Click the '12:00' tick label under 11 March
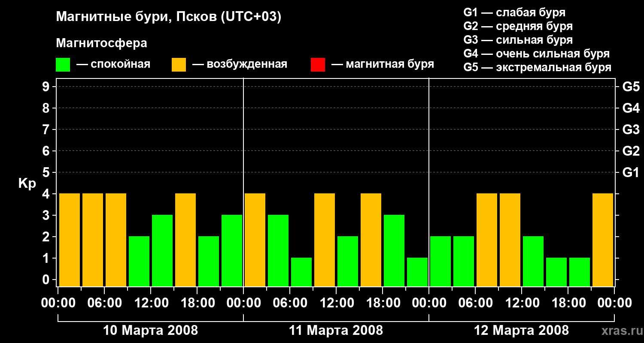 coord(336,303)
